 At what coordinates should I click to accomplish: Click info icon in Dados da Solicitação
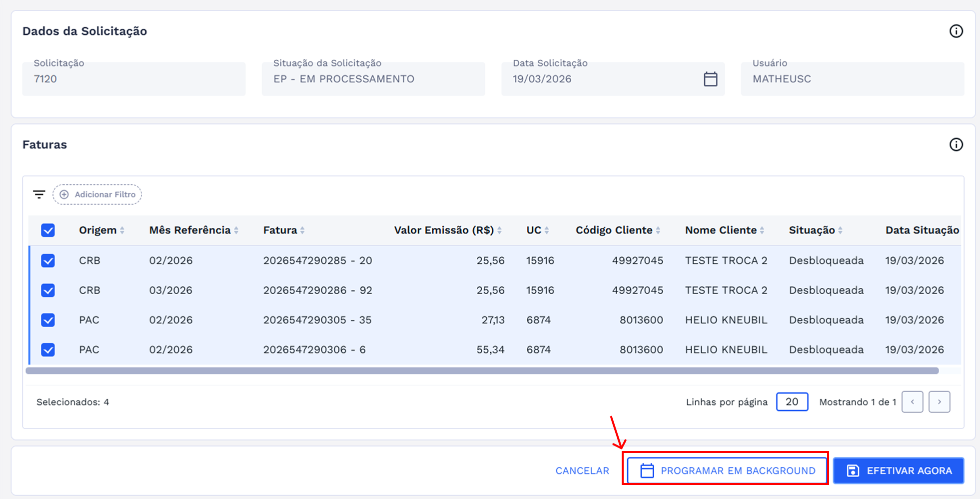(956, 31)
